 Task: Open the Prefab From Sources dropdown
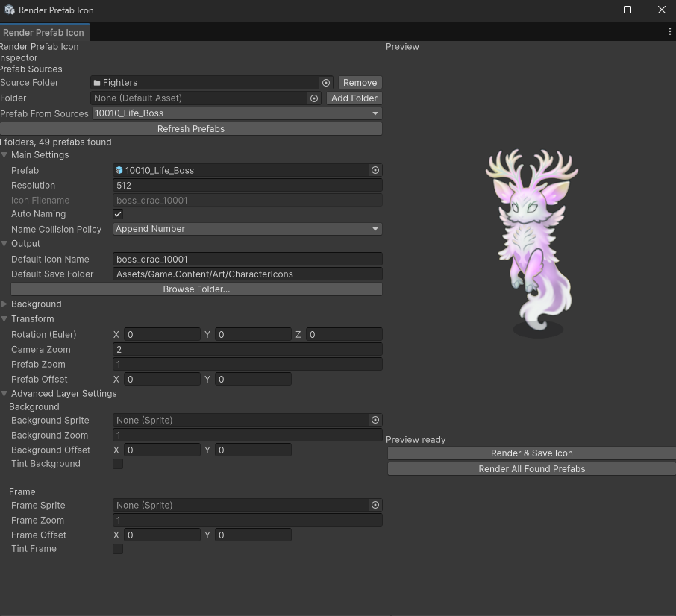(237, 113)
